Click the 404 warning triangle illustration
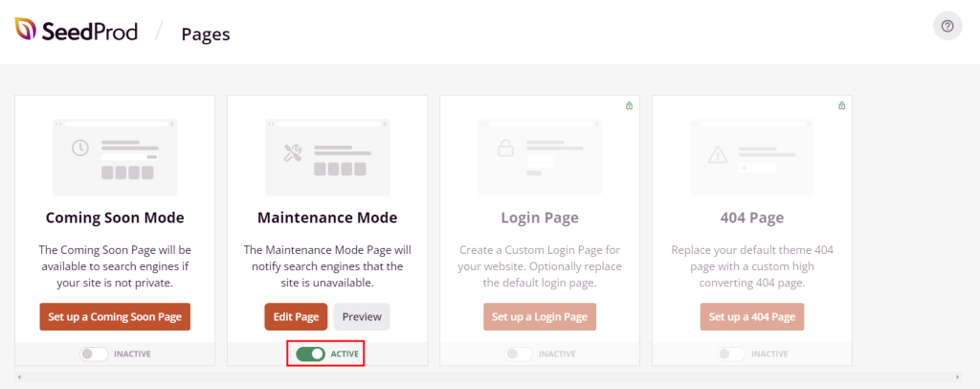 (x=717, y=152)
